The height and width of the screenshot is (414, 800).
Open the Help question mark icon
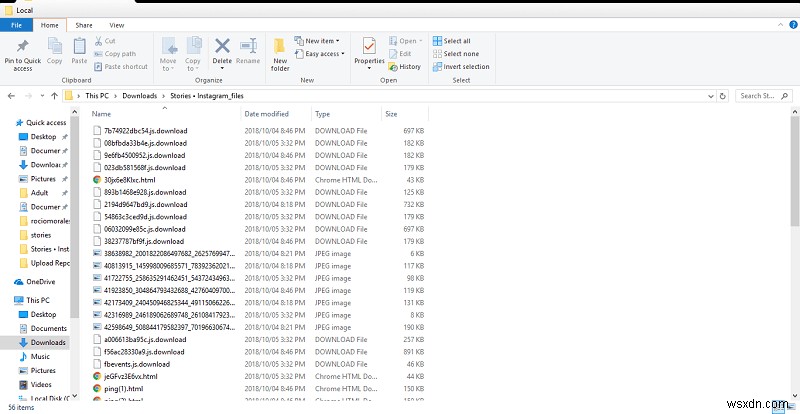pyautogui.click(x=792, y=25)
